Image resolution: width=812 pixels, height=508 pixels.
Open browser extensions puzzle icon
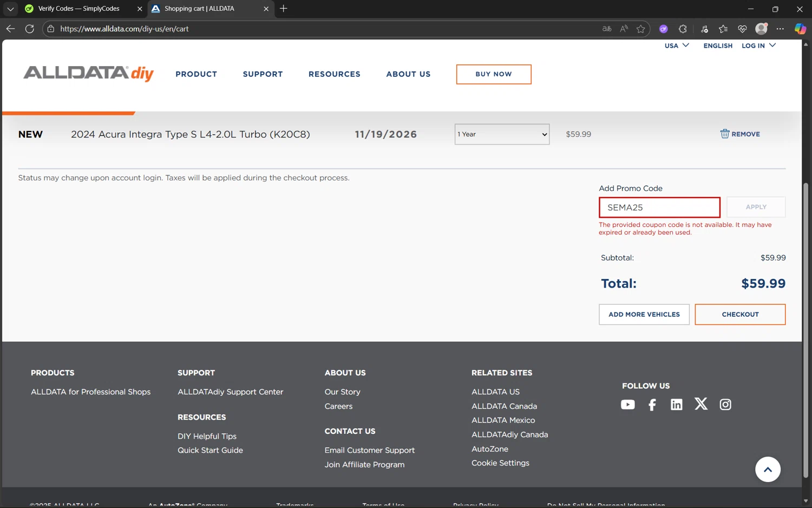click(x=683, y=29)
